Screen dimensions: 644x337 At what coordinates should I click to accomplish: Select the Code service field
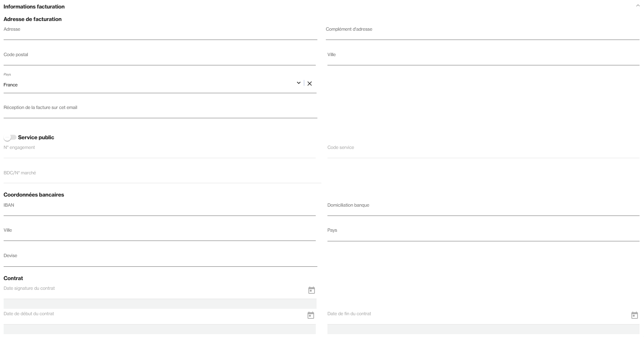click(x=483, y=153)
